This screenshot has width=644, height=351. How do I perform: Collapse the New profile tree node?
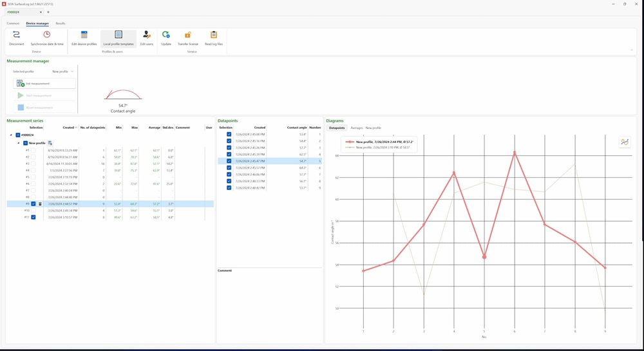(x=18, y=143)
